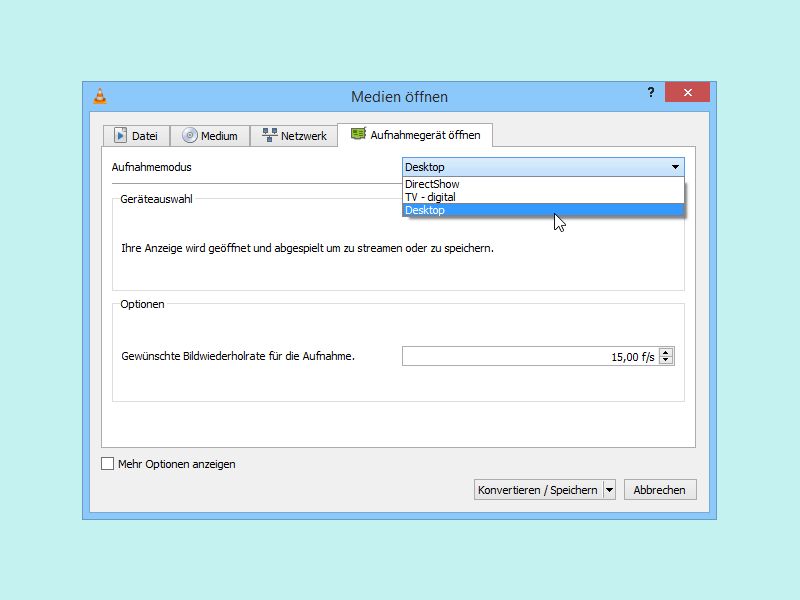This screenshot has width=800, height=600.
Task: Enable Mehr Optionen anzeigen checkbox
Action: click(108, 464)
